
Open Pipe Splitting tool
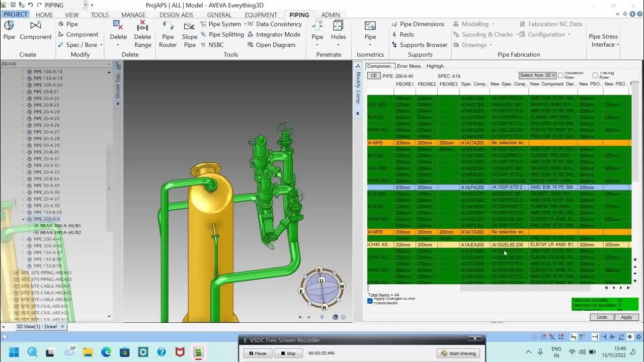point(222,34)
